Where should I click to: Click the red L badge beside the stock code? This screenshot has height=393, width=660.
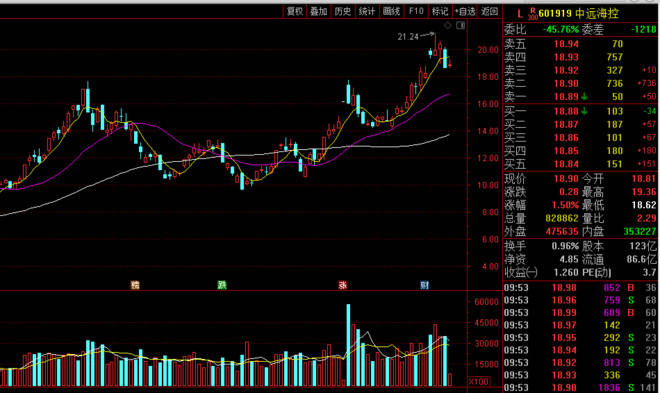(x=520, y=14)
